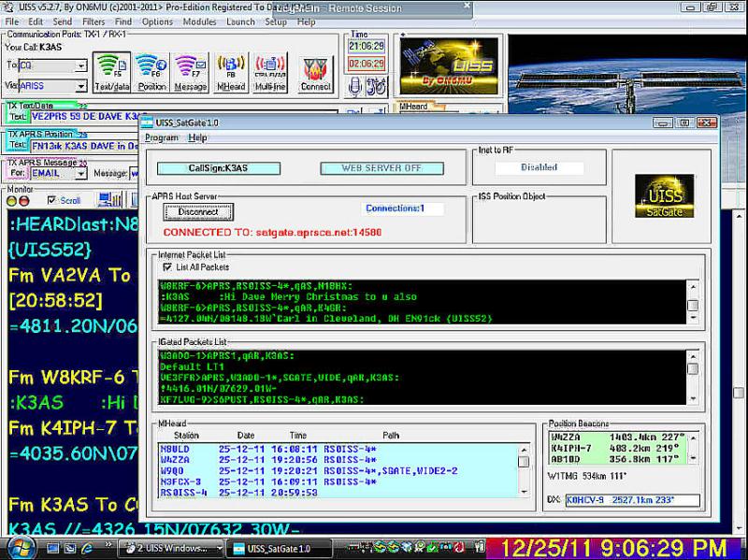The height and width of the screenshot is (560, 748).
Task: Open the SatGate Help menu
Action: pyautogui.click(x=197, y=137)
